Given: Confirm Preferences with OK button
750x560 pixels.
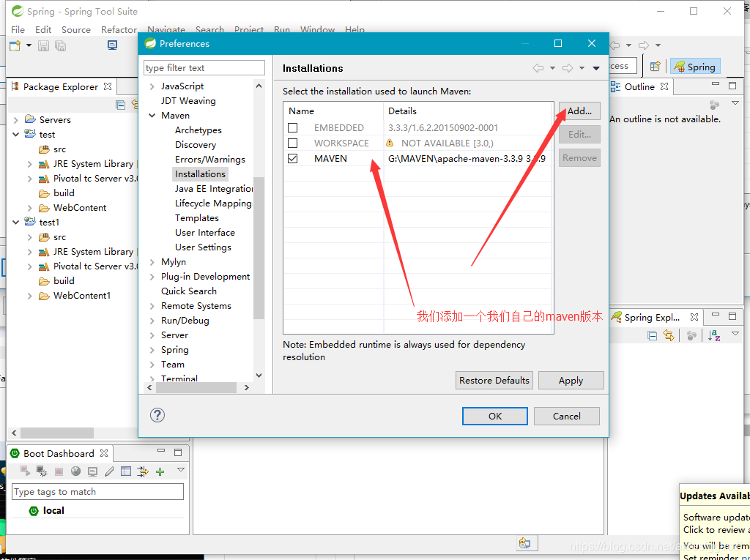Looking at the screenshot, I should tap(495, 416).
